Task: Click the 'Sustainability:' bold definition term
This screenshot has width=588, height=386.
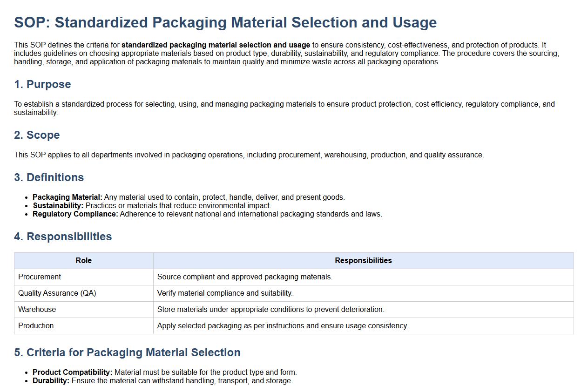Action: [x=58, y=206]
